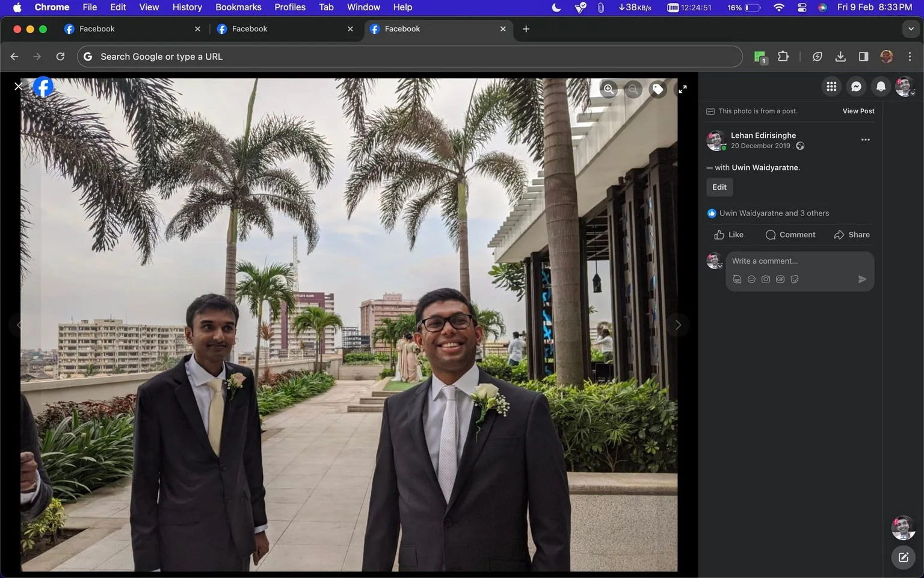The width and height of the screenshot is (924, 578).
Task: Click the tag photo icon
Action: [658, 89]
